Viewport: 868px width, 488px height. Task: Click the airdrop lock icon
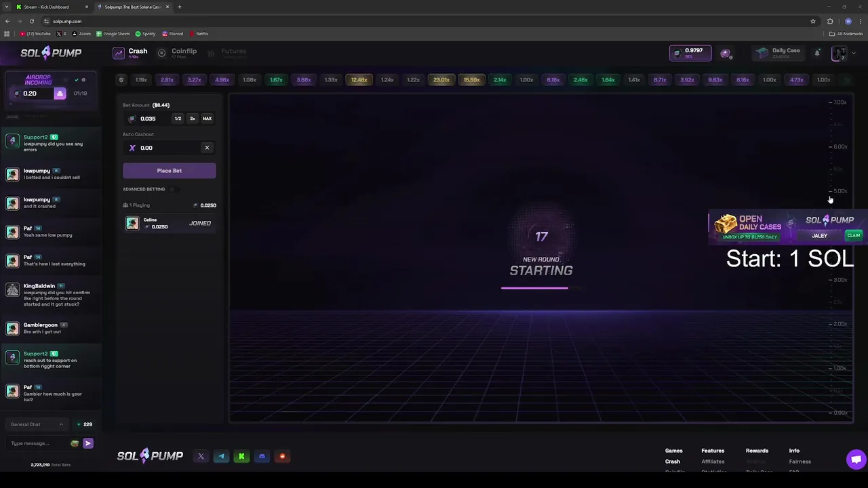60,94
